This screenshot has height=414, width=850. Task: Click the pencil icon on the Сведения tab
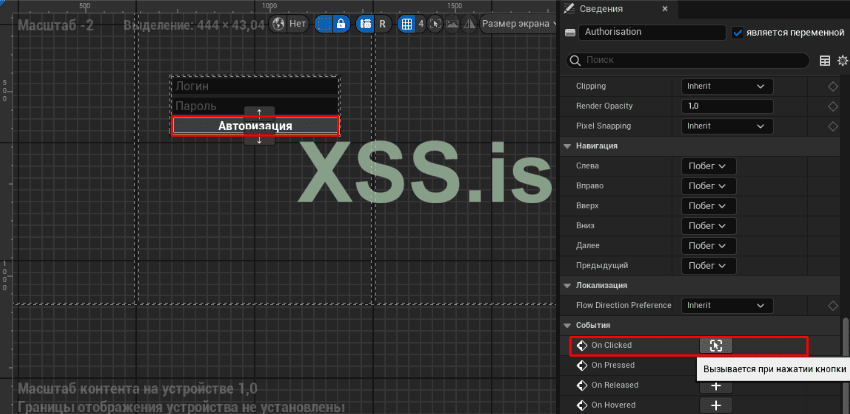click(x=569, y=8)
